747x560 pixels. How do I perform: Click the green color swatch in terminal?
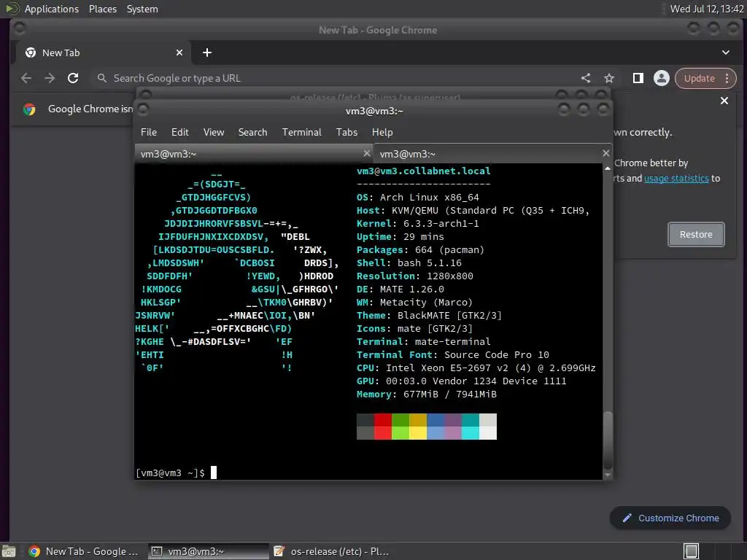(x=400, y=426)
